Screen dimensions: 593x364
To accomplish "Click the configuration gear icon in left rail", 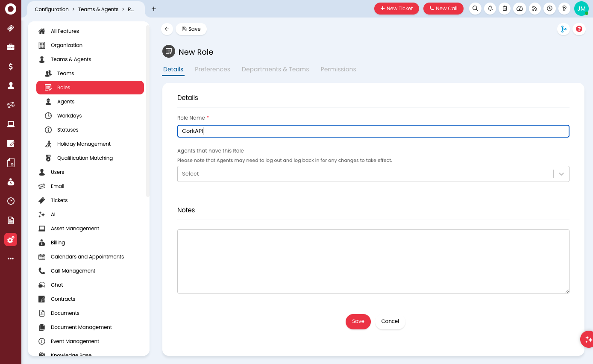I will pos(11,240).
